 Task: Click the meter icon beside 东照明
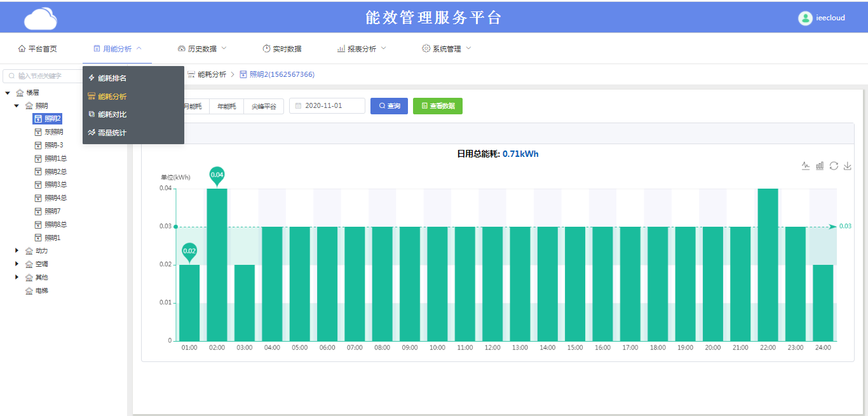coord(38,132)
